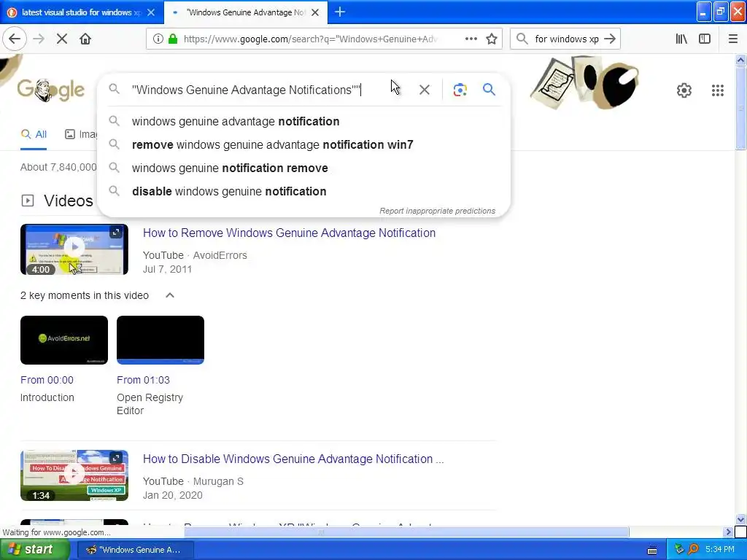The image size is (747, 560).
Task: Click the vertical scrollbar up arrow
Action: pyautogui.click(x=741, y=60)
